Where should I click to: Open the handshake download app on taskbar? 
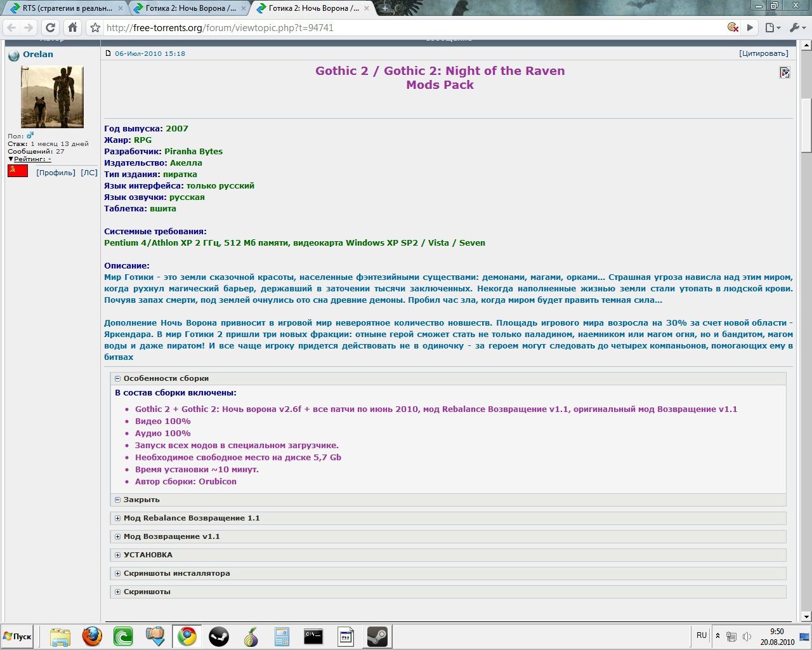155,637
